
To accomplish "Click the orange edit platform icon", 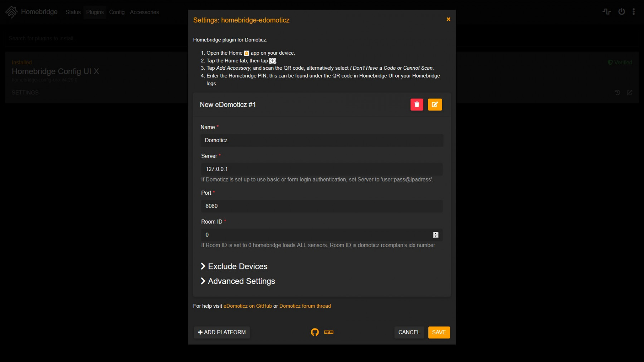I will pos(435,105).
